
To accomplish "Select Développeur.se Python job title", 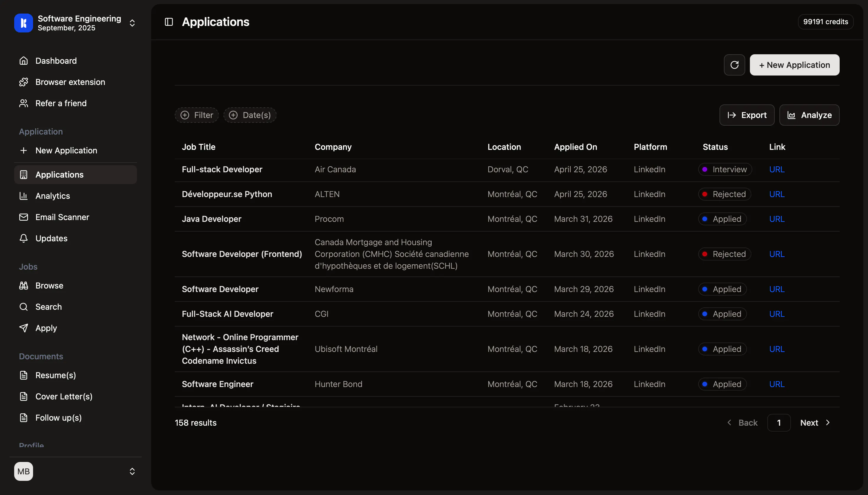I will [227, 194].
